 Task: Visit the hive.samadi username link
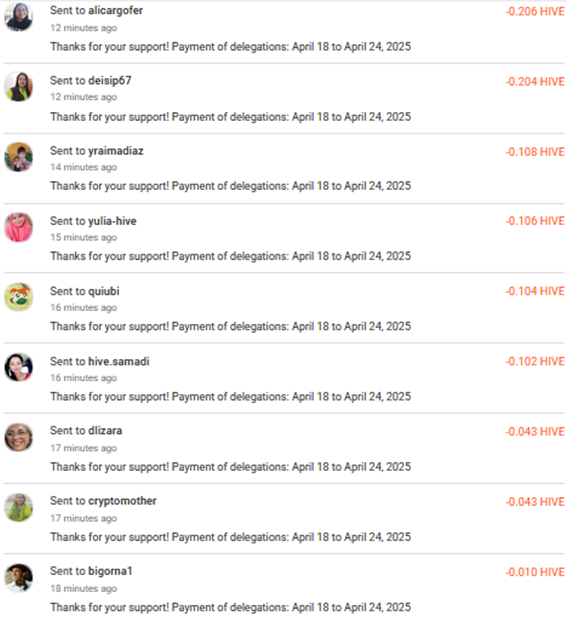(118, 361)
